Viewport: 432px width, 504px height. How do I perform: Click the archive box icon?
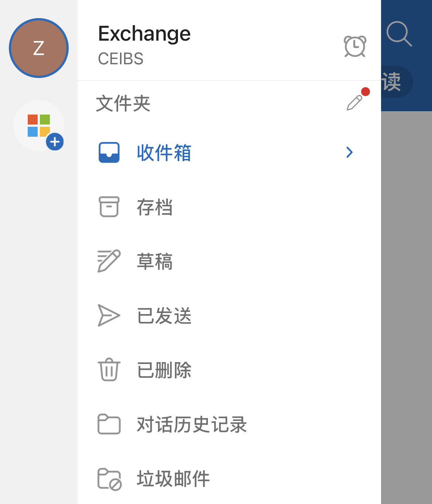click(x=109, y=207)
